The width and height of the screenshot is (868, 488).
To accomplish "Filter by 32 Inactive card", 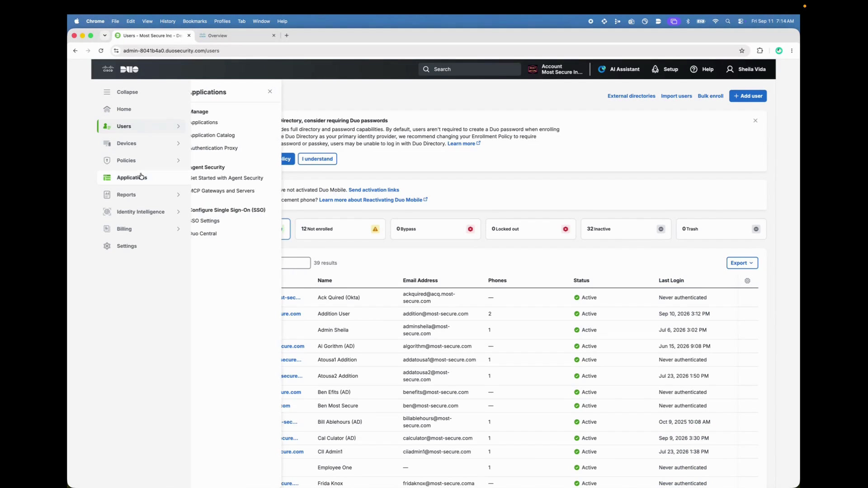I will pos(626,229).
